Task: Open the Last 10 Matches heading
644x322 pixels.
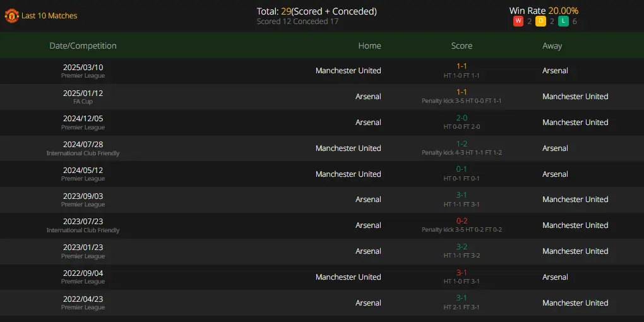Action: (49, 16)
